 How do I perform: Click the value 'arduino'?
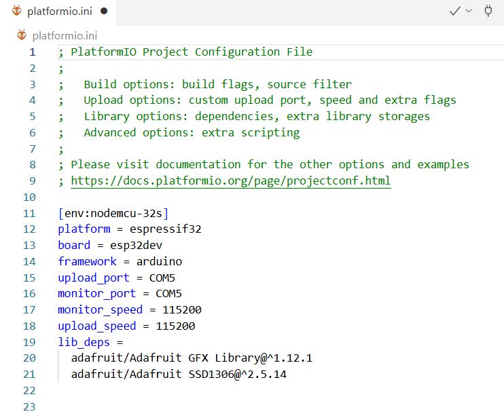click(159, 262)
